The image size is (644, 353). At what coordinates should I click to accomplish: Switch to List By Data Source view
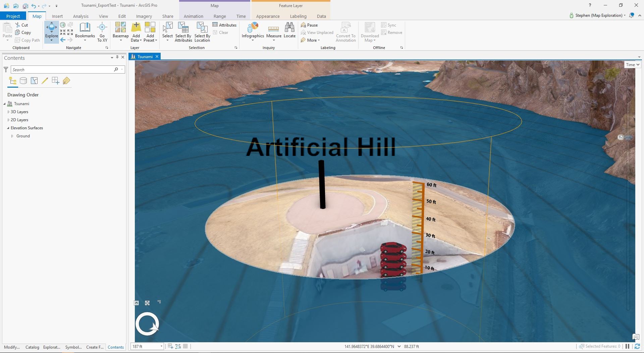tap(23, 81)
